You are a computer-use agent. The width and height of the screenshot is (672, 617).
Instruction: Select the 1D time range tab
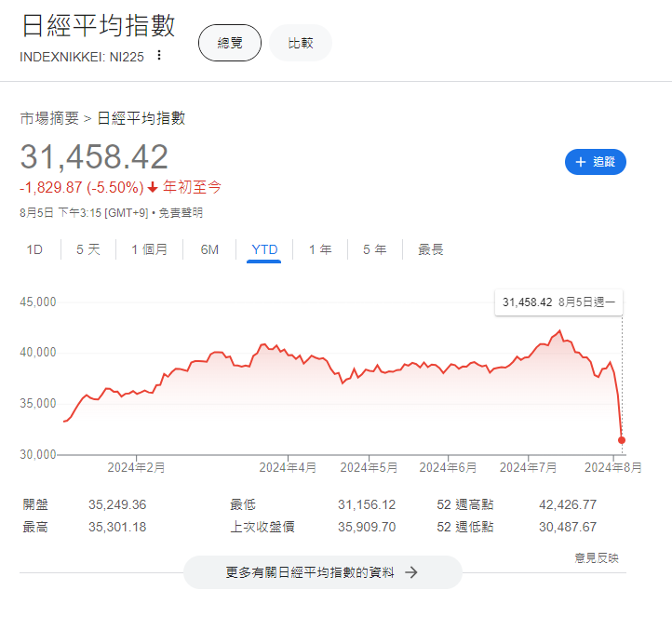(x=34, y=249)
